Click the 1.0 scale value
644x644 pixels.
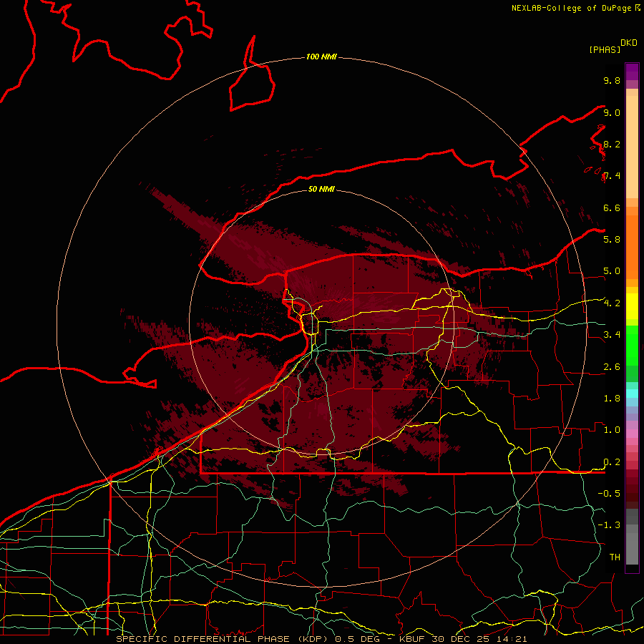pyautogui.click(x=612, y=430)
